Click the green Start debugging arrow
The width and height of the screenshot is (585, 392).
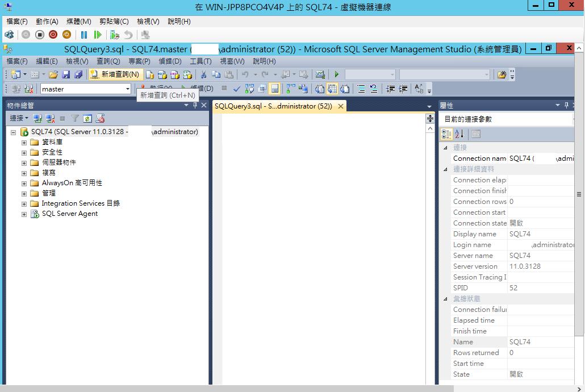point(337,74)
